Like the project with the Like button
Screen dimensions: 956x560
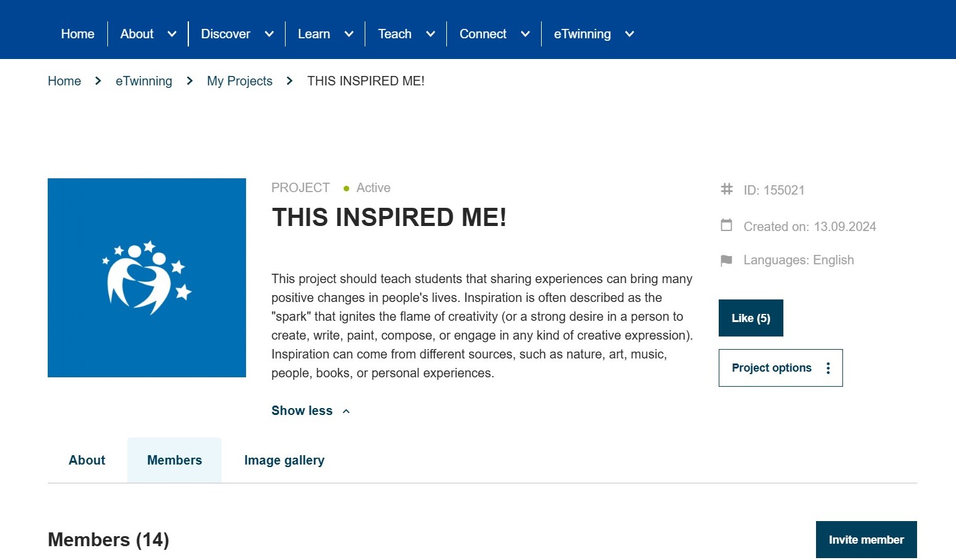click(751, 318)
